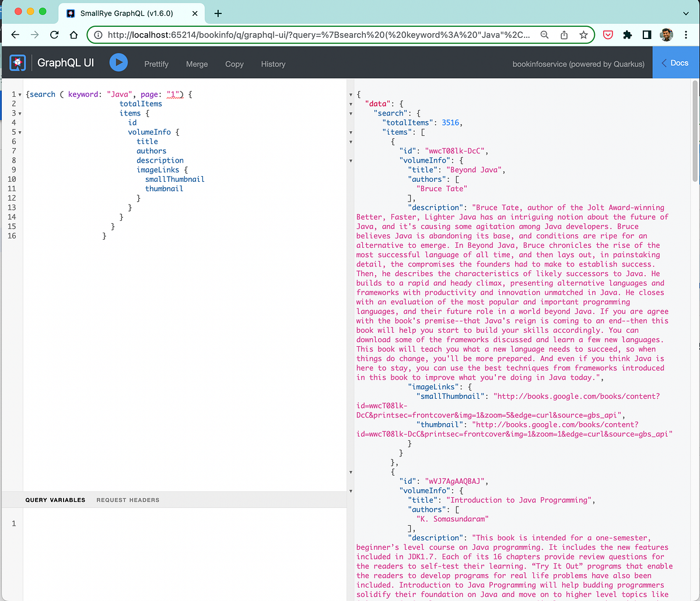Show query History

273,64
